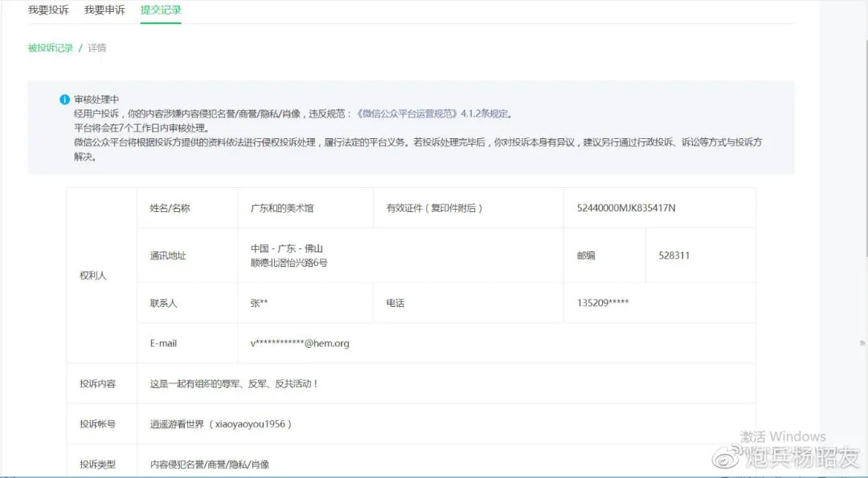The image size is (868, 478).
Task: Go back to 被投诉记录 breadcrumb
Action: point(50,48)
